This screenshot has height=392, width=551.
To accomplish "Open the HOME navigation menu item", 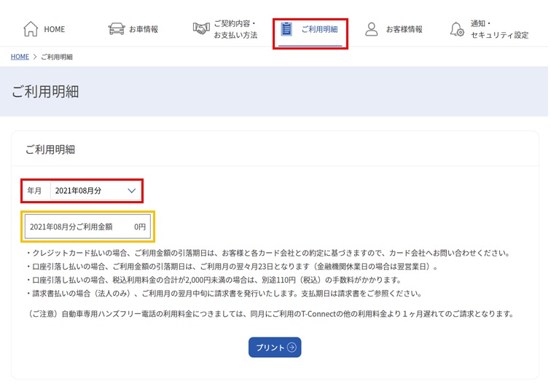I will coord(44,29).
